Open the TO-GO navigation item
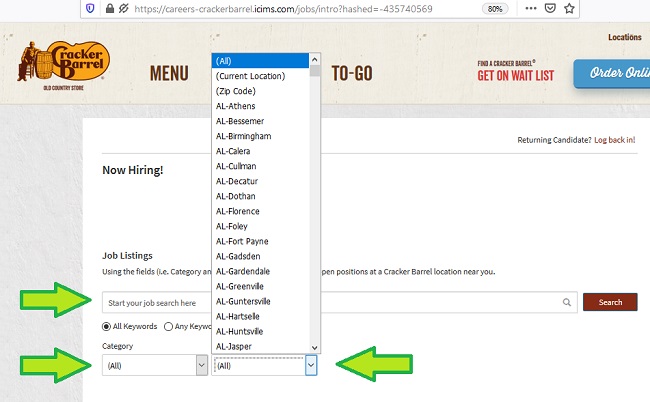The image size is (650, 402). pos(352,73)
